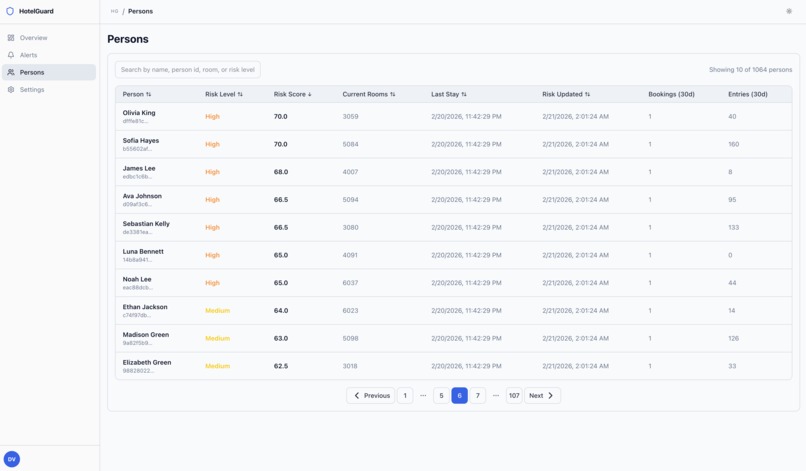The image size is (806, 471).
Task: Select current page 6 button
Action: click(x=460, y=395)
